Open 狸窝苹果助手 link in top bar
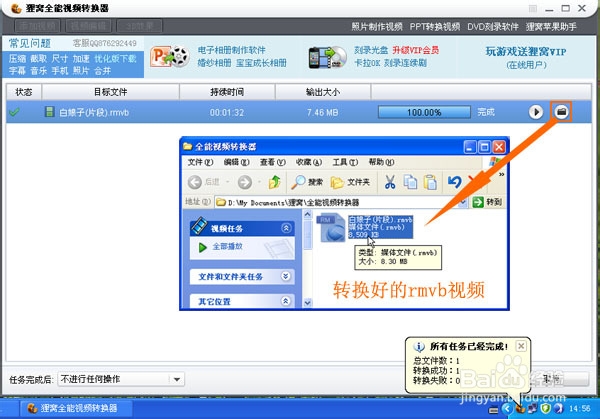The height and width of the screenshot is (419, 600). click(x=551, y=26)
